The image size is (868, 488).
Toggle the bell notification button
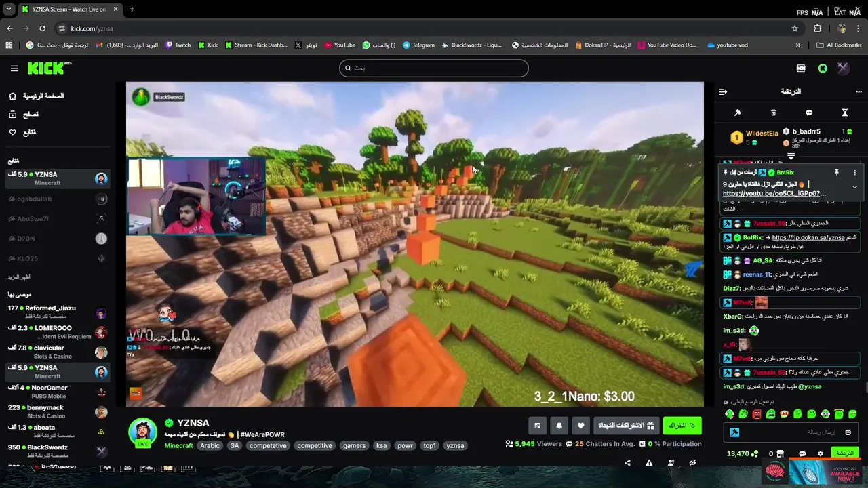point(559,425)
